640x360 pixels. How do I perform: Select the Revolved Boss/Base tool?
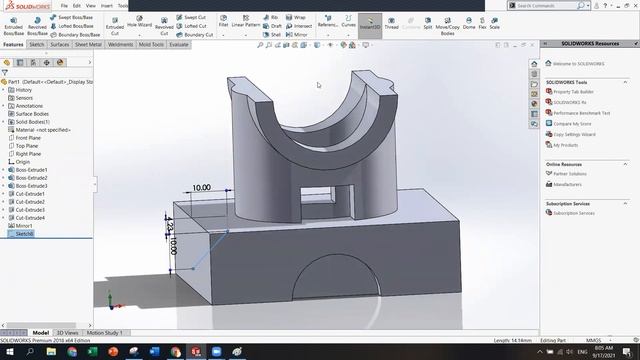coord(37,27)
